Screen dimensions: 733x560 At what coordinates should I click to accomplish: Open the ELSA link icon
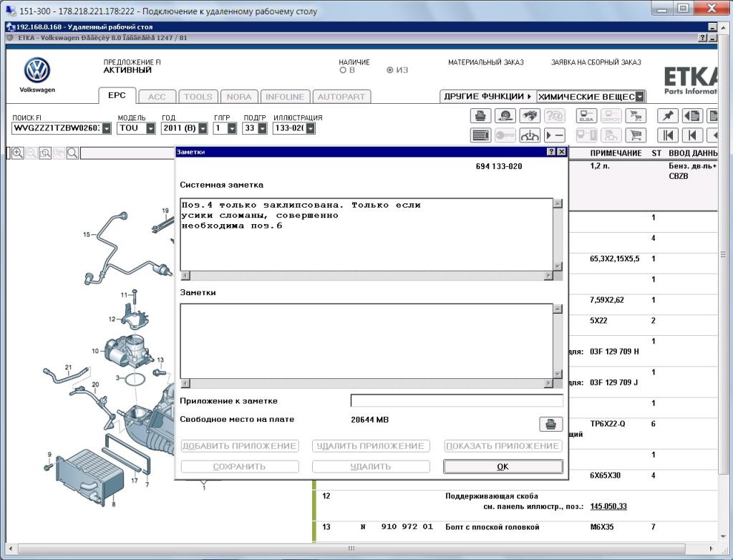click(586, 115)
